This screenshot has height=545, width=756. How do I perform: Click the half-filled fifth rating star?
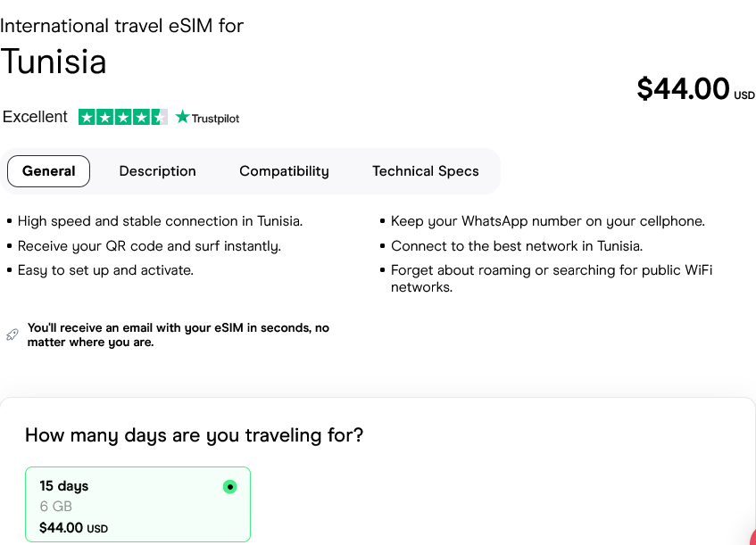[x=159, y=117]
